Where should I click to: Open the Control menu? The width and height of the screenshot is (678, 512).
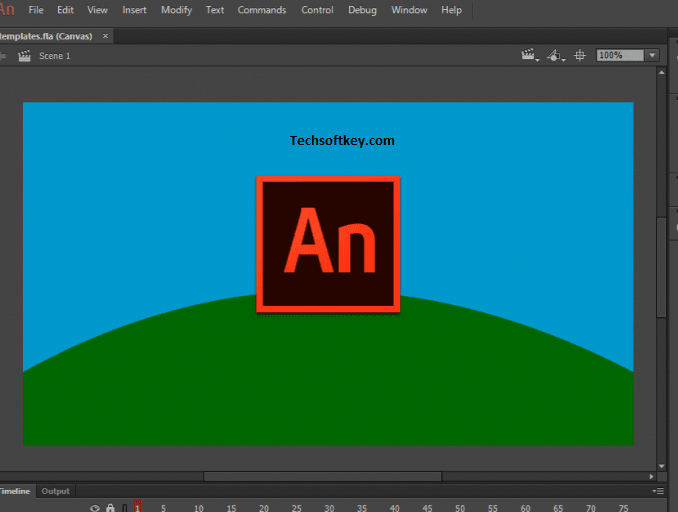(317, 10)
